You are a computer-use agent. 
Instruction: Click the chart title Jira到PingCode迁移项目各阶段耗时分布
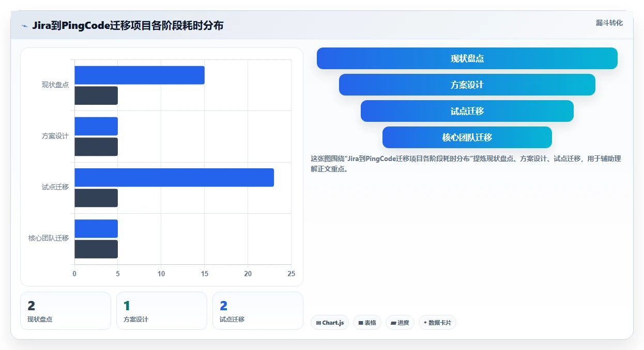[x=128, y=26]
